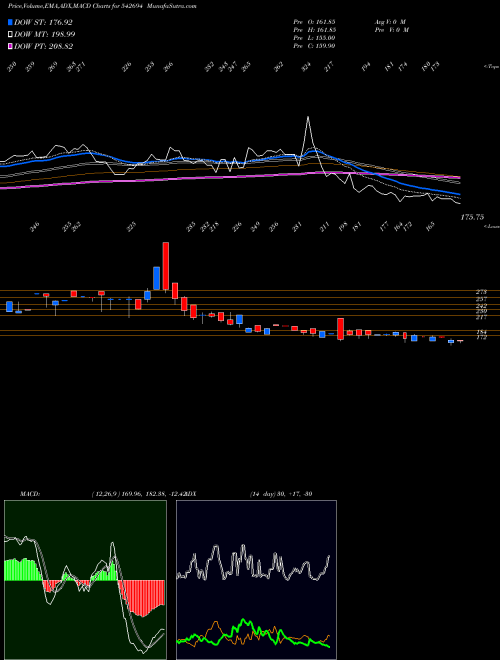Viewport: 500px width, 660px height.
Task: Click the tallest red candlestick in the price chart
Action: [166, 266]
